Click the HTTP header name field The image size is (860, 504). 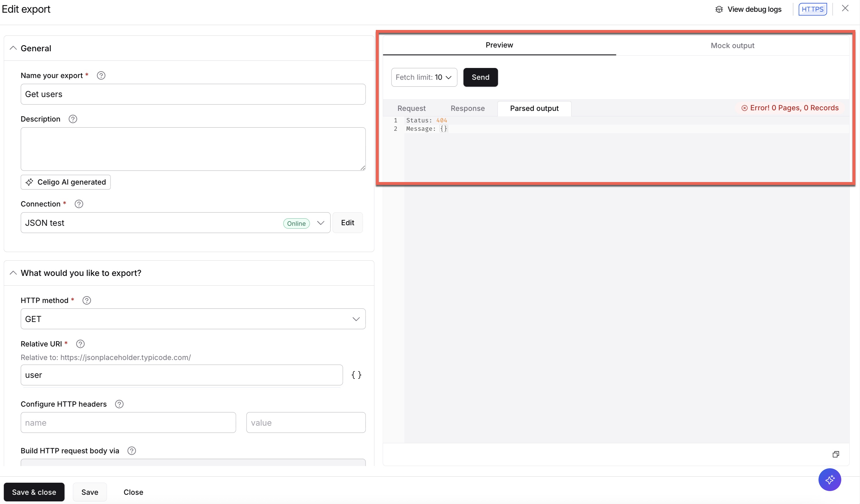click(x=128, y=422)
